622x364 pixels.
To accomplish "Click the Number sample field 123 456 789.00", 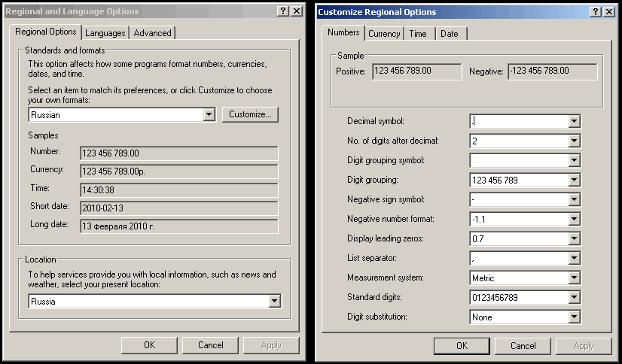I will (179, 153).
